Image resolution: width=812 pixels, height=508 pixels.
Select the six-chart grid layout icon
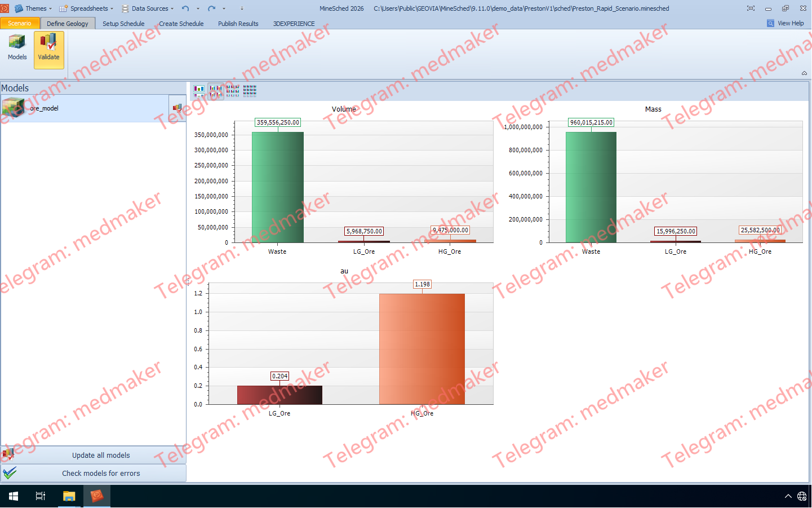233,90
